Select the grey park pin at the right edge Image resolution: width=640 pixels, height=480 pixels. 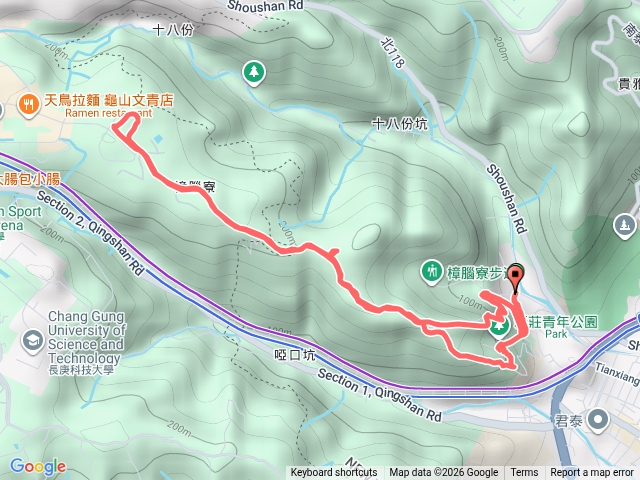coord(624,226)
